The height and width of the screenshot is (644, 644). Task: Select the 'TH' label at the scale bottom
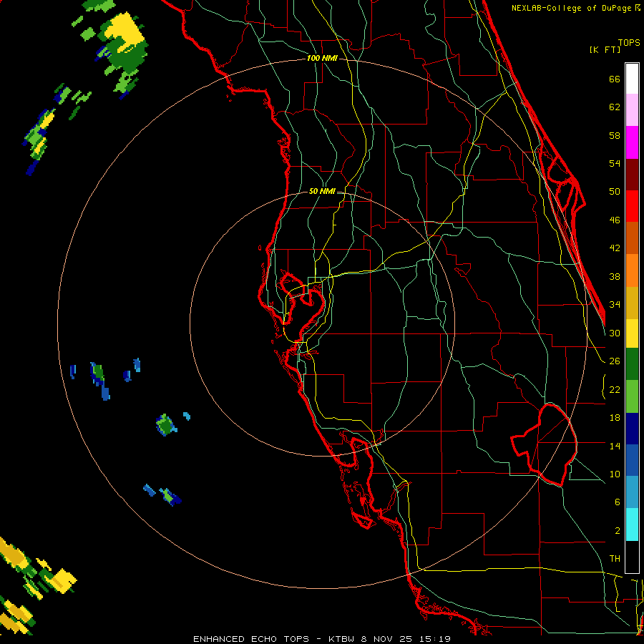pos(615,559)
